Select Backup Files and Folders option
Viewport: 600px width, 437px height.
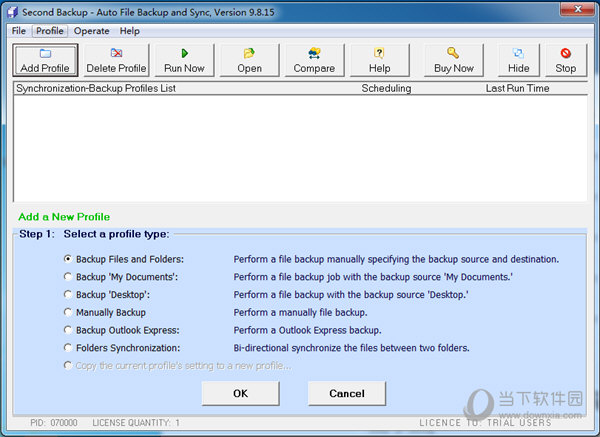tap(124, 259)
